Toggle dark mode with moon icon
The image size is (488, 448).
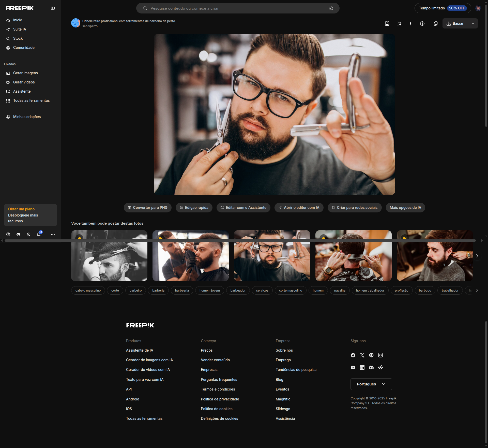(x=28, y=234)
